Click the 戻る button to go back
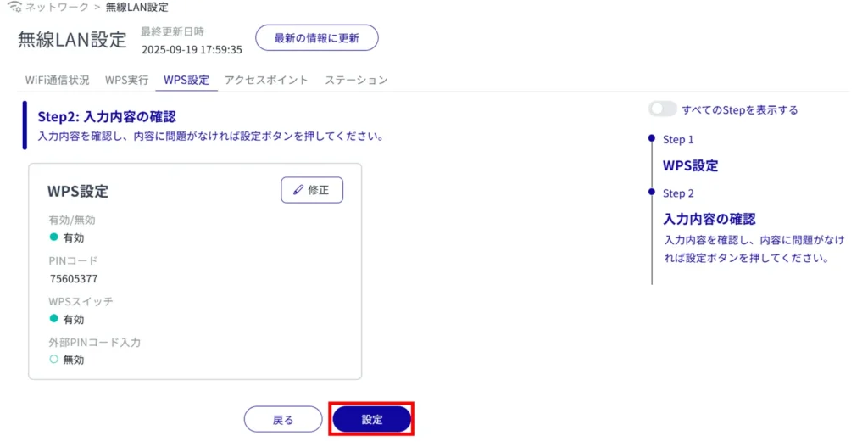868x447 pixels. (283, 420)
